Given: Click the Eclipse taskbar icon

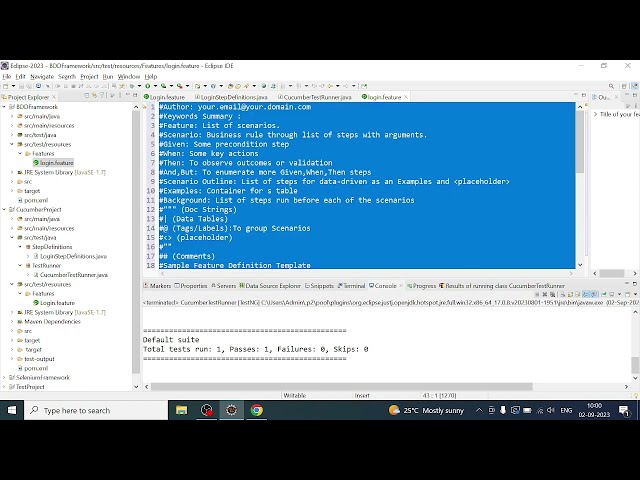Looking at the screenshot, I should tap(231, 410).
